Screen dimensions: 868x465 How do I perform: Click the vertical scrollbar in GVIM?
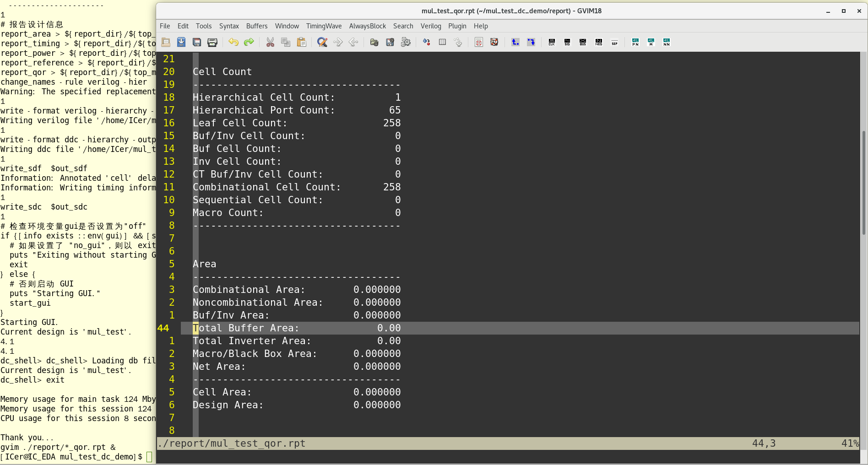(863, 183)
